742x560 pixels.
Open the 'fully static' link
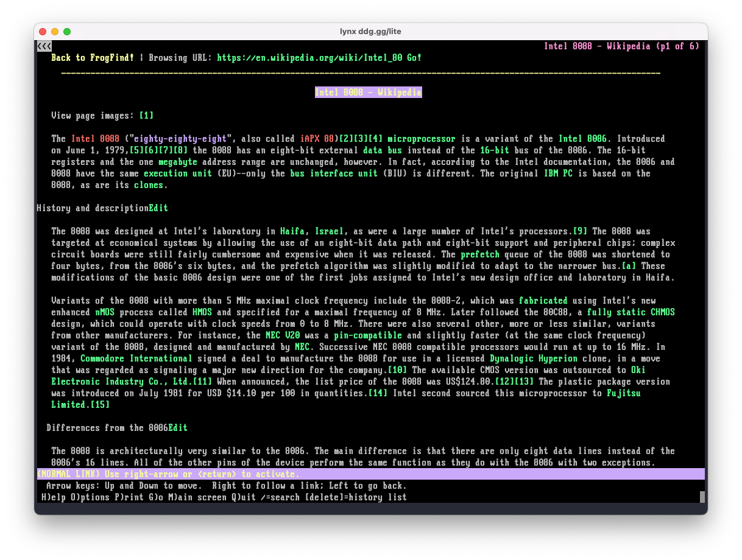tap(617, 312)
